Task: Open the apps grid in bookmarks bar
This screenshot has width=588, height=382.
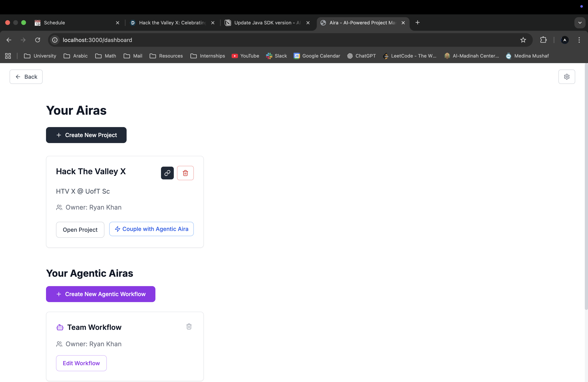Action: point(8,56)
